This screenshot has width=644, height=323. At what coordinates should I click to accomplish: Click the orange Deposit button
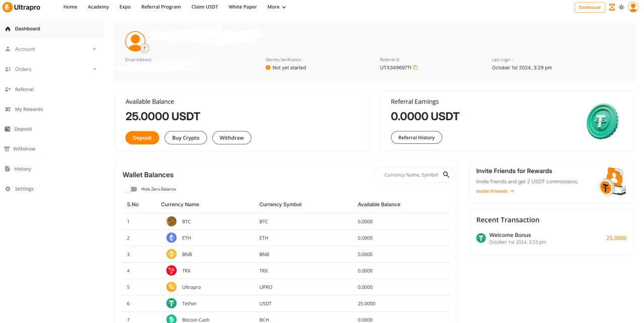point(142,138)
